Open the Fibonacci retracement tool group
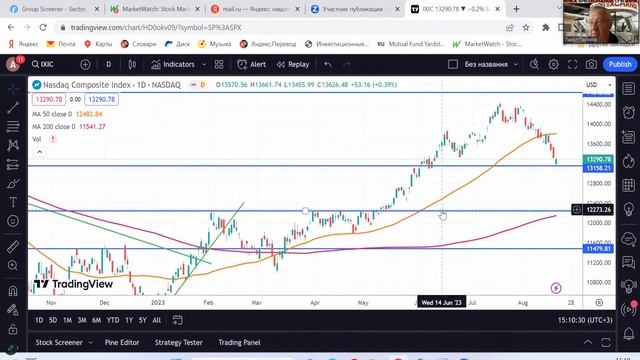640x360 pixels. coord(13,126)
